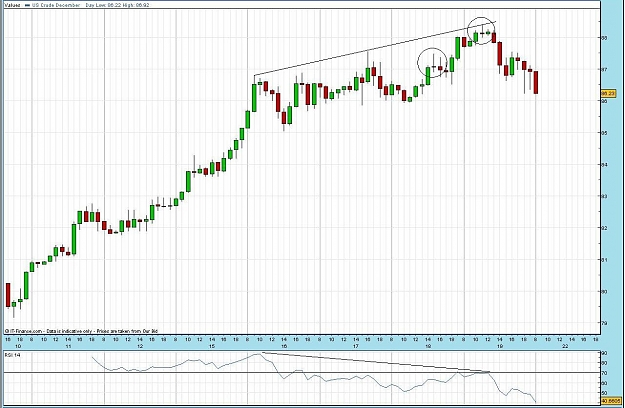This screenshot has width=625, height=408.
Task: Click the 79 price level on the price axis
Action: (x=605, y=323)
